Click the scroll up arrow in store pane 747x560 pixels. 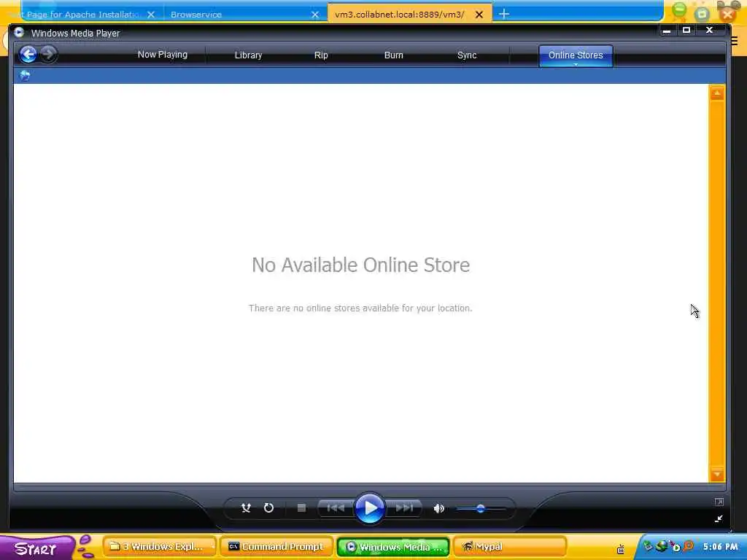tap(717, 93)
